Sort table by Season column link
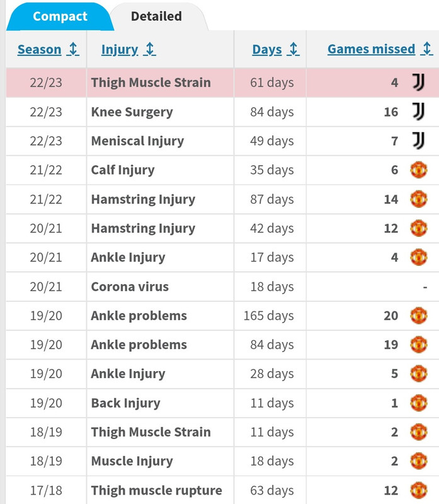Viewport: 439px width, 504px height. coord(39,50)
